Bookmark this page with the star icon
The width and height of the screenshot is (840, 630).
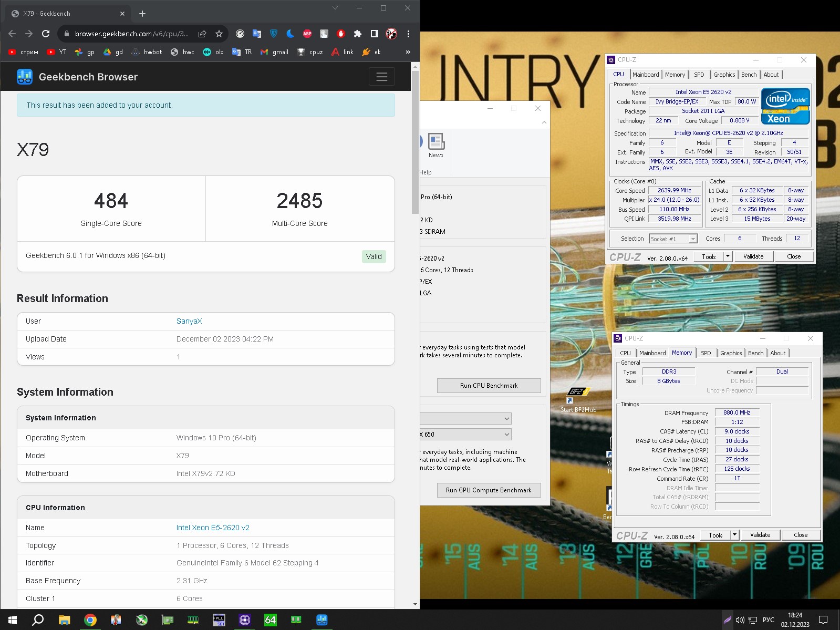(x=219, y=34)
